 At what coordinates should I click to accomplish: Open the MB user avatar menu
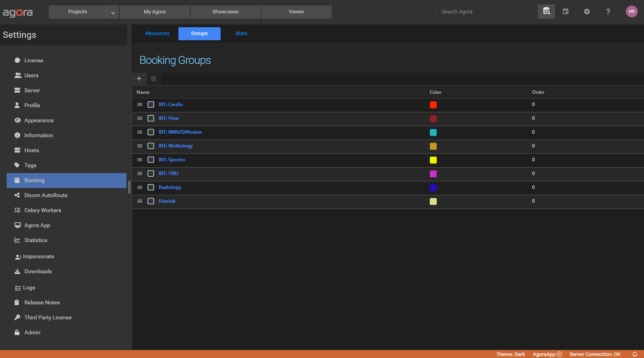(x=632, y=11)
